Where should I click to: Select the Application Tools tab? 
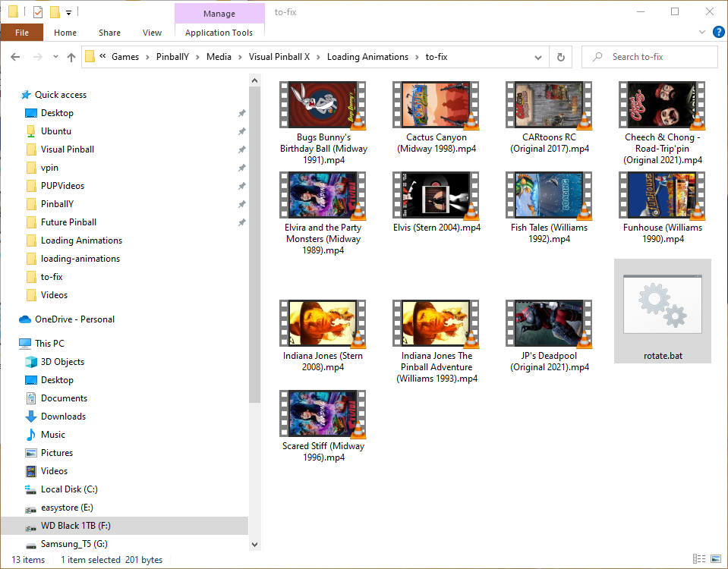[219, 33]
